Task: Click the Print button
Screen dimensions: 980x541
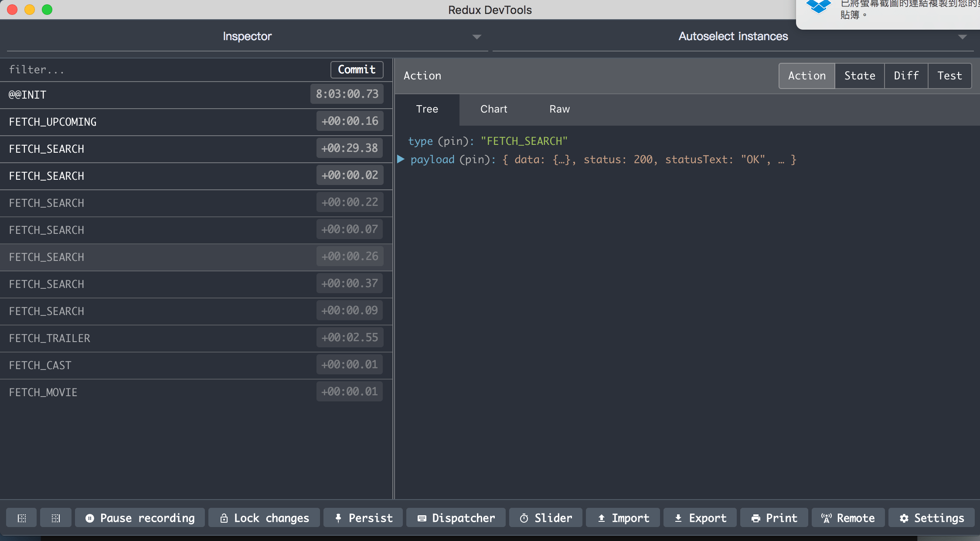Action: [774, 518]
